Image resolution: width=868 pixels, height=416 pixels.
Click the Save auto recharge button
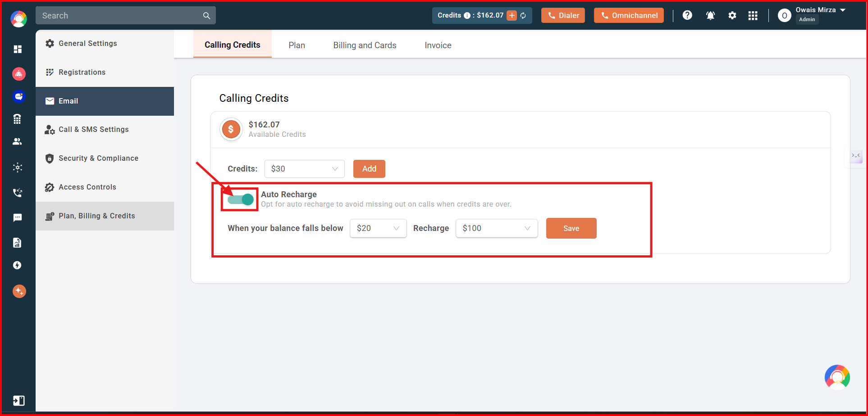pos(571,228)
